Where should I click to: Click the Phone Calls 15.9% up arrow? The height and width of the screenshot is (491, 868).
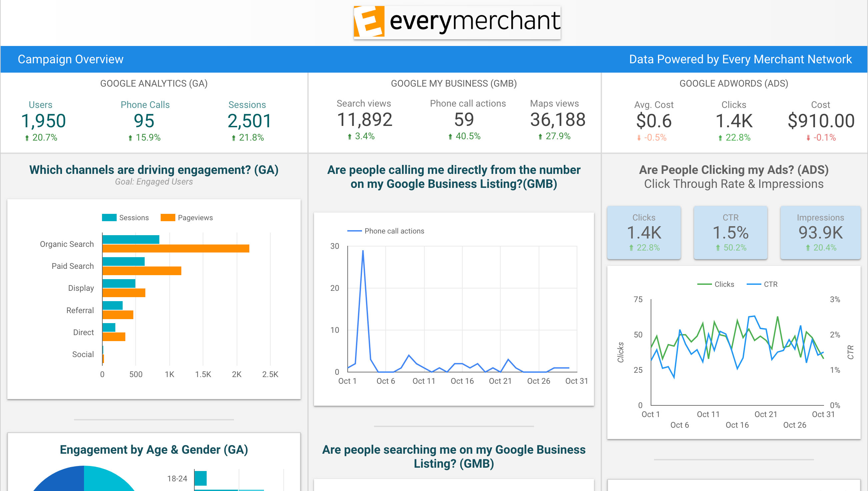130,138
